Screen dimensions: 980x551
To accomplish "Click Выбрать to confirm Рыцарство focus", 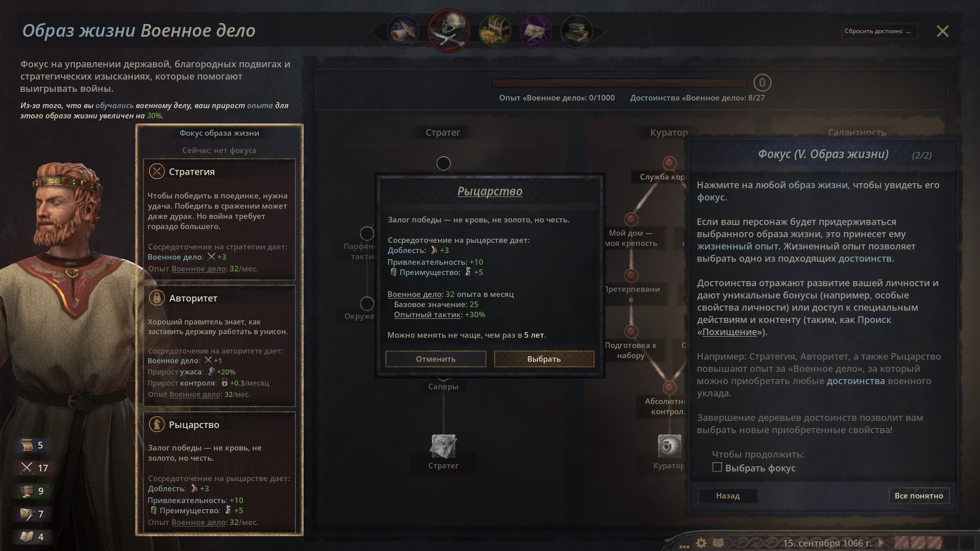I will [544, 359].
